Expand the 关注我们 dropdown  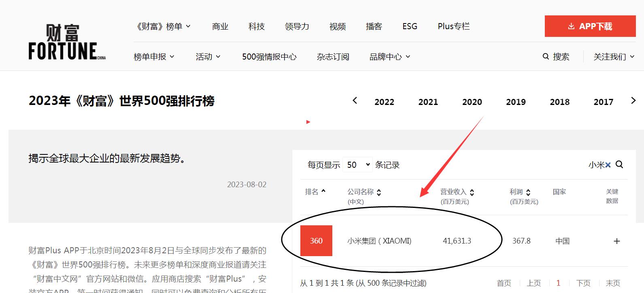coord(614,57)
